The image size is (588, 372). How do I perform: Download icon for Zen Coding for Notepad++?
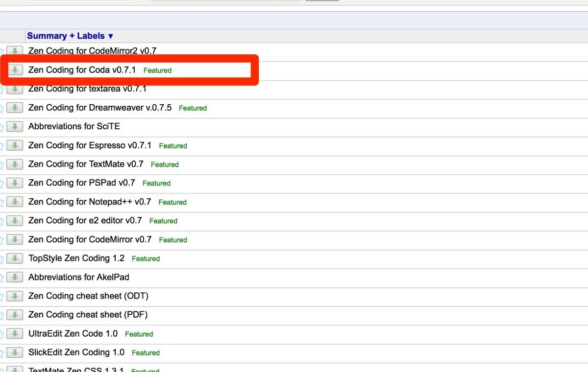click(15, 202)
